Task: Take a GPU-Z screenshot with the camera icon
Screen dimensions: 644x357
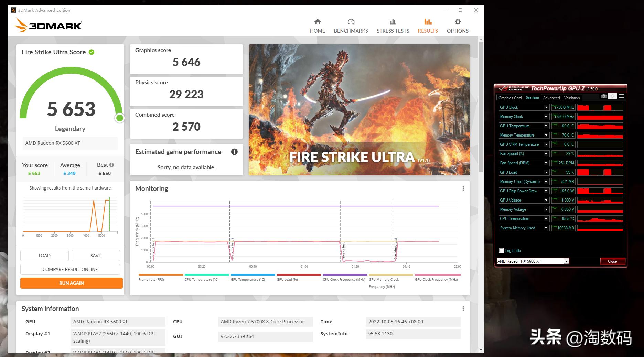Action: click(x=603, y=96)
